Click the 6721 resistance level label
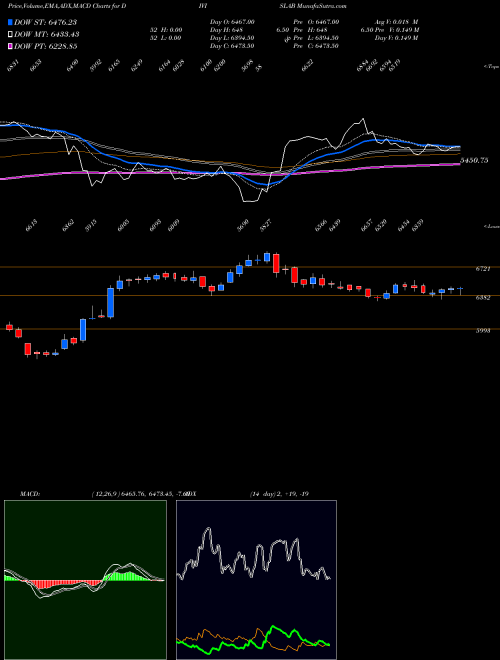This screenshot has height=660, width=500. coord(483,269)
